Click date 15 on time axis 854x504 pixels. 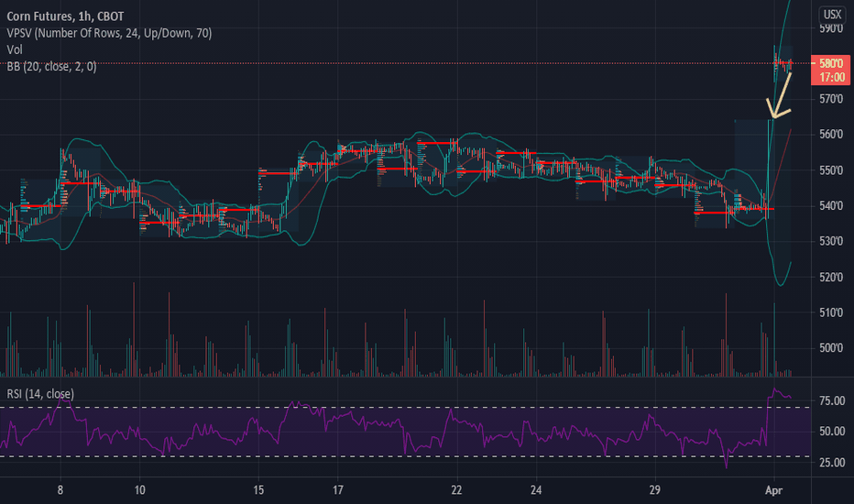pos(258,490)
